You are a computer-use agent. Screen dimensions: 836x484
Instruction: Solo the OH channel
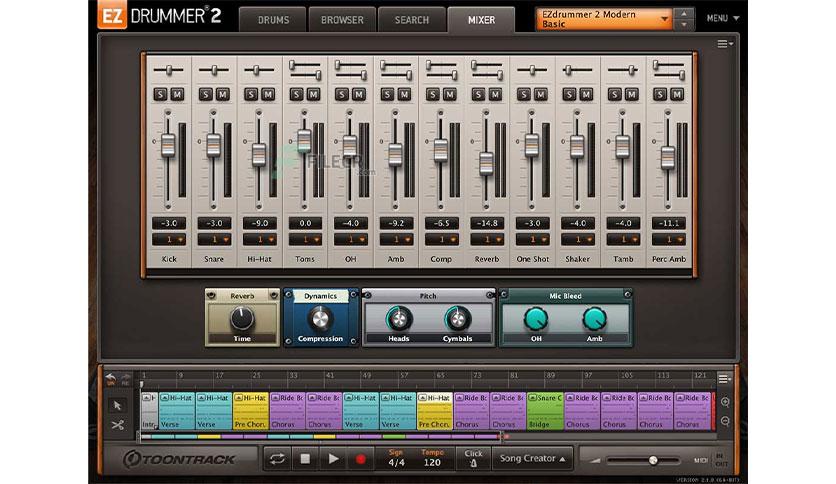[342, 94]
